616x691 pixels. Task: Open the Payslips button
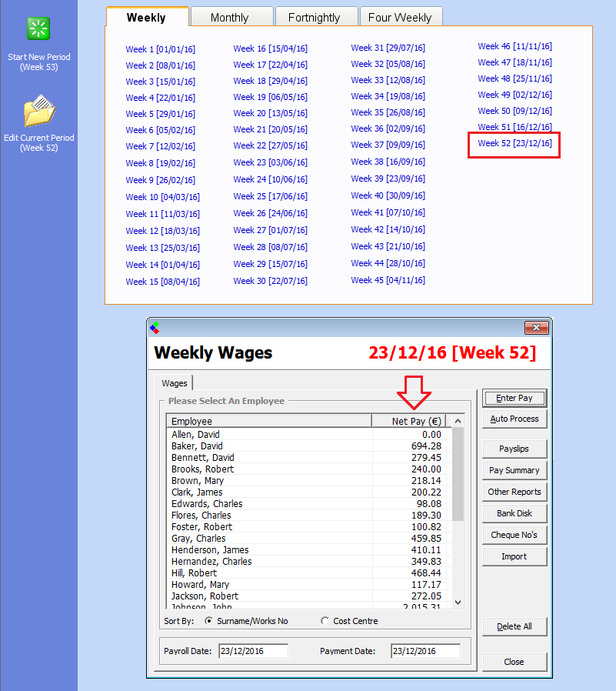[514, 449]
